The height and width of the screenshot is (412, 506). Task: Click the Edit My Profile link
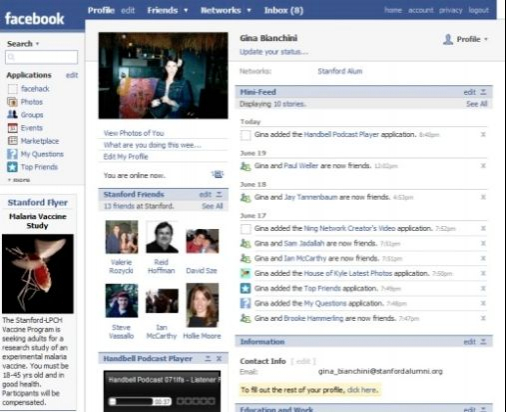point(126,157)
